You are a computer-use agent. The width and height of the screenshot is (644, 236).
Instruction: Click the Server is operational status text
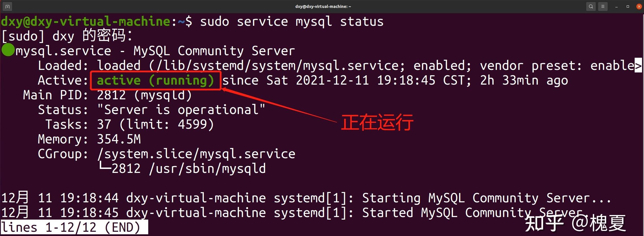(x=181, y=110)
